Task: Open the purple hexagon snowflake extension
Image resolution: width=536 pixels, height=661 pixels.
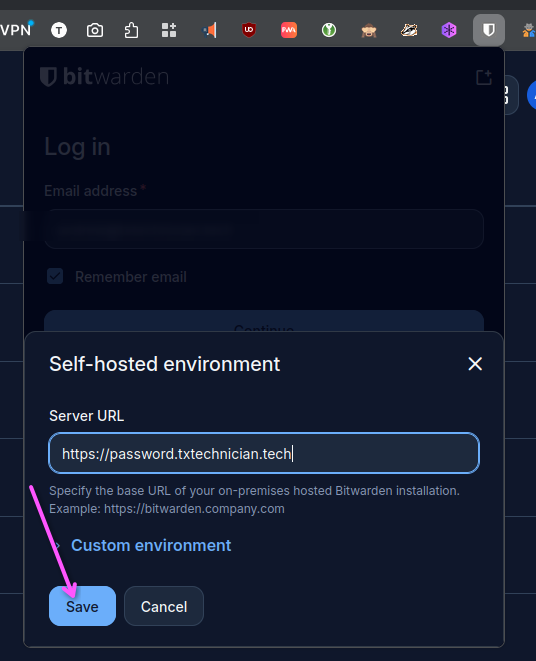Action: [449, 30]
